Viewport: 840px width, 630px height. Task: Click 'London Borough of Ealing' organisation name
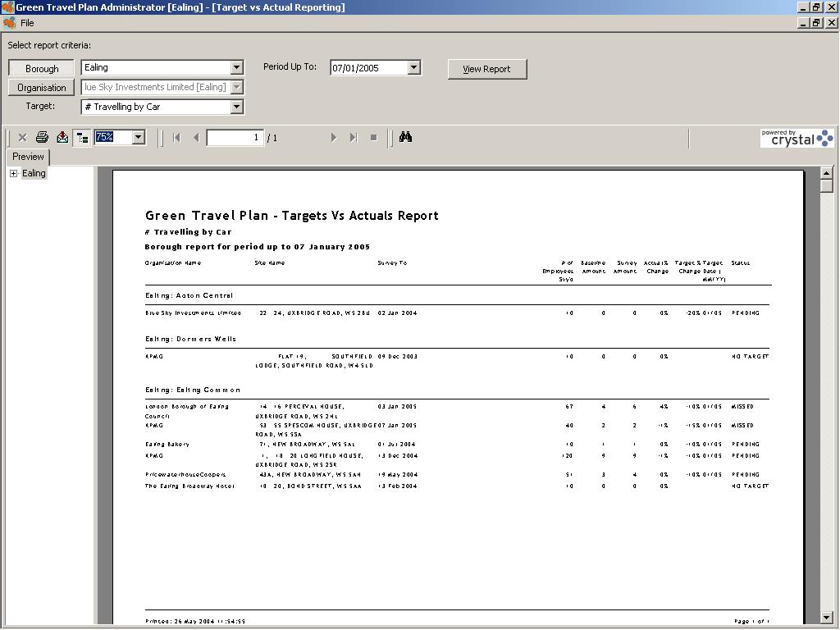pyautogui.click(x=186, y=407)
